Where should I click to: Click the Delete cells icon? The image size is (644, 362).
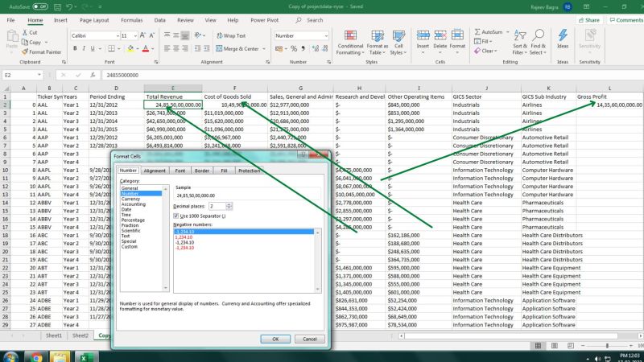click(x=440, y=35)
